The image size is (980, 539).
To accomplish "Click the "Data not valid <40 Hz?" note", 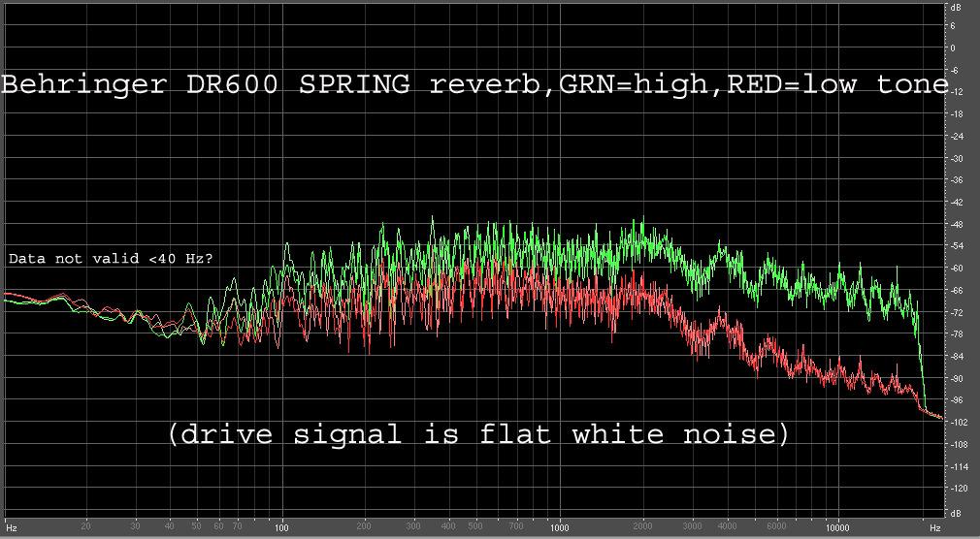I will point(111,259).
